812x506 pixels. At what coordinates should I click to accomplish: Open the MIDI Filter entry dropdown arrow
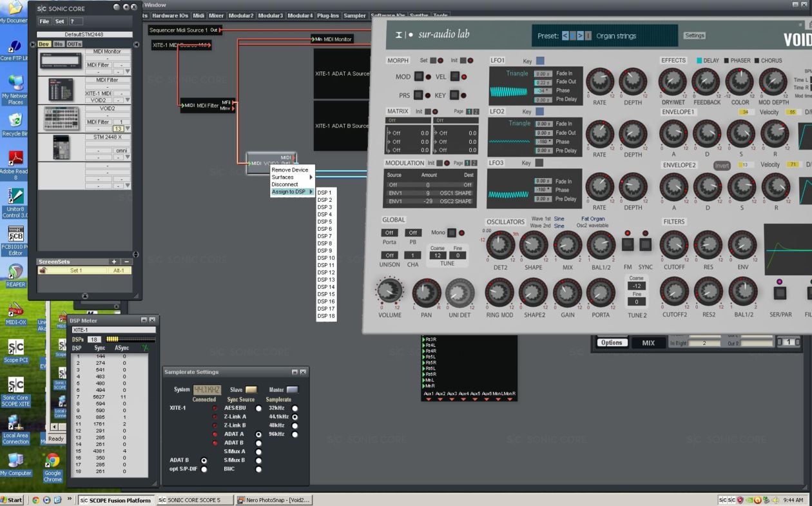click(x=128, y=100)
